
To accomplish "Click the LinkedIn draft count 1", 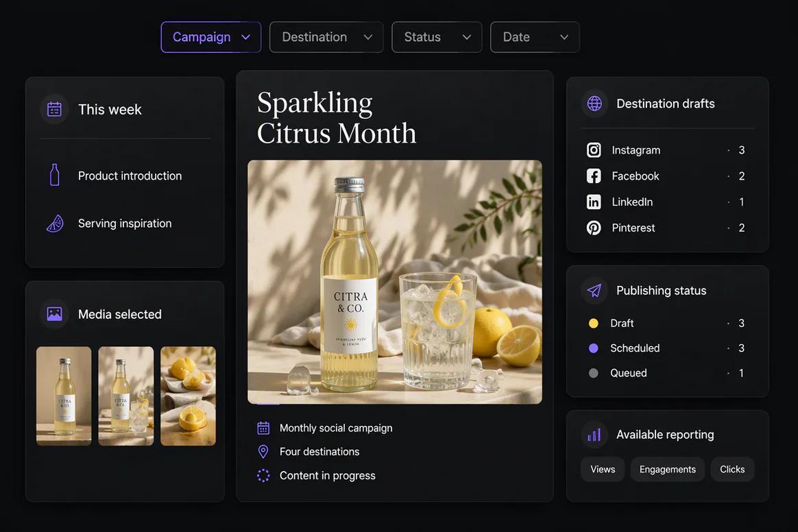I will point(742,202).
